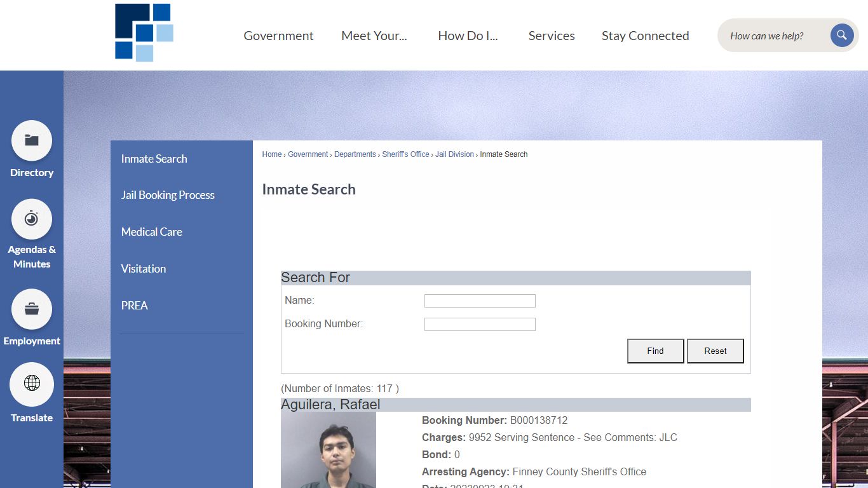The height and width of the screenshot is (488, 868).
Task: Open the Translate globe icon
Action: (32, 384)
